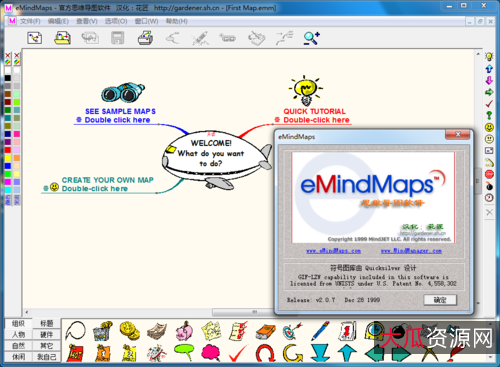Click the Print toolbar icon
This screenshot has height=367, width=500.
tap(145, 38)
